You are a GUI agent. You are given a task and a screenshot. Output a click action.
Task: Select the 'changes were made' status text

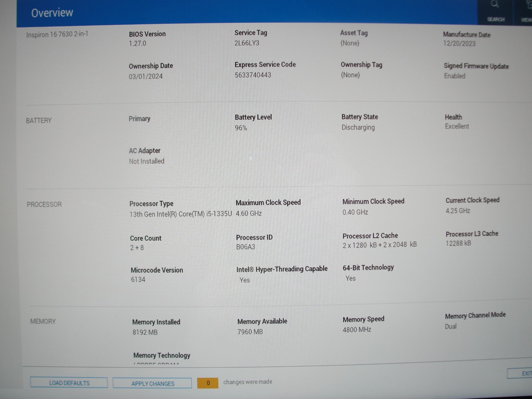tap(248, 382)
